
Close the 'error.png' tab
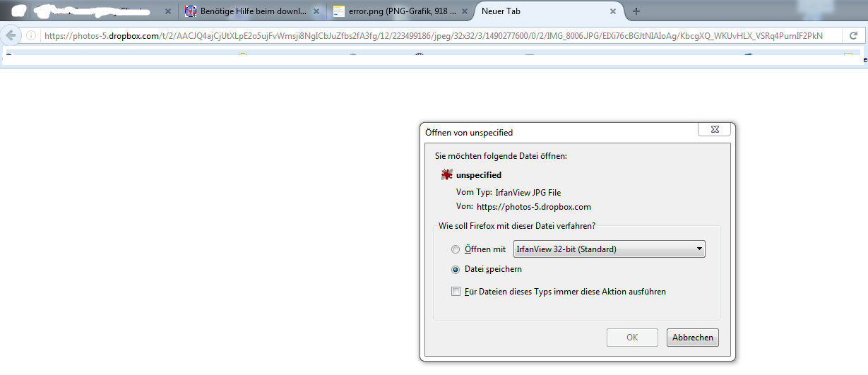tap(465, 12)
